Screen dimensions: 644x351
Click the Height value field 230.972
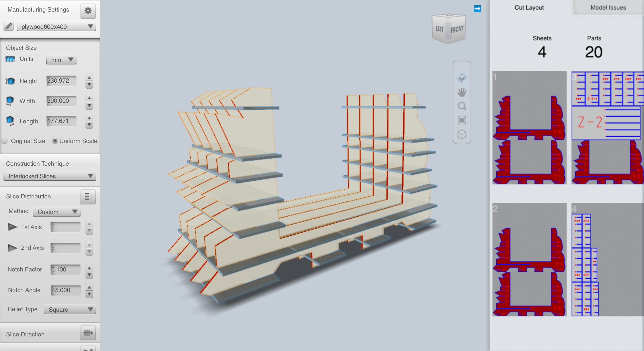(x=61, y=81)
